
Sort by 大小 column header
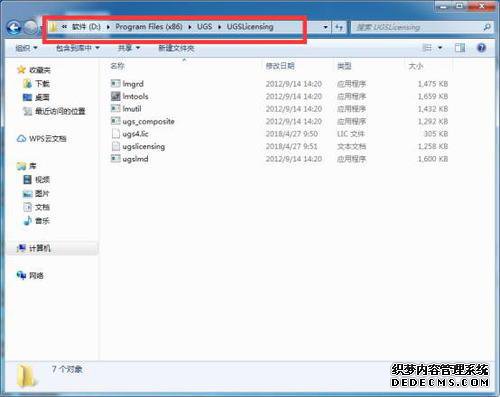click(x=416, y=66)
